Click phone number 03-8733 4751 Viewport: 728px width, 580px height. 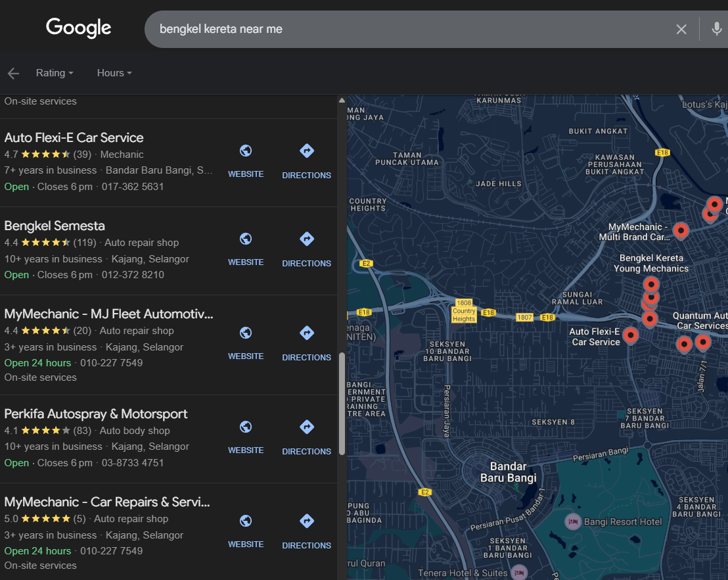point(133,464)
